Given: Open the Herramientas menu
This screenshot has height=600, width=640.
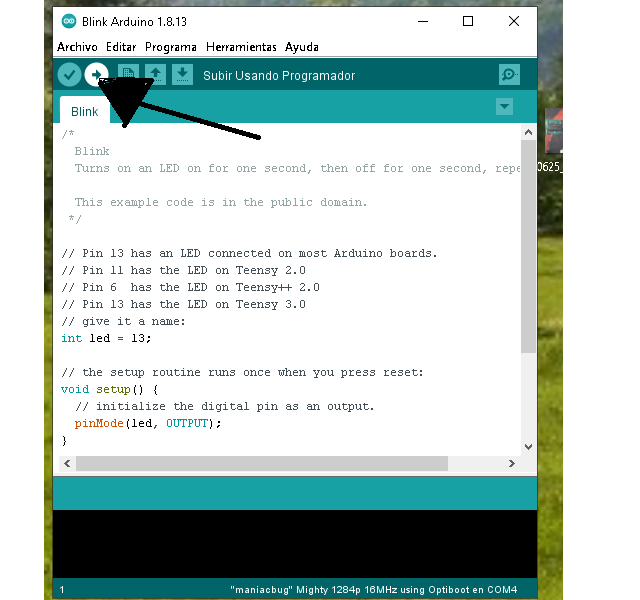Looking at the screenshot, I should [x=241, y=47].
